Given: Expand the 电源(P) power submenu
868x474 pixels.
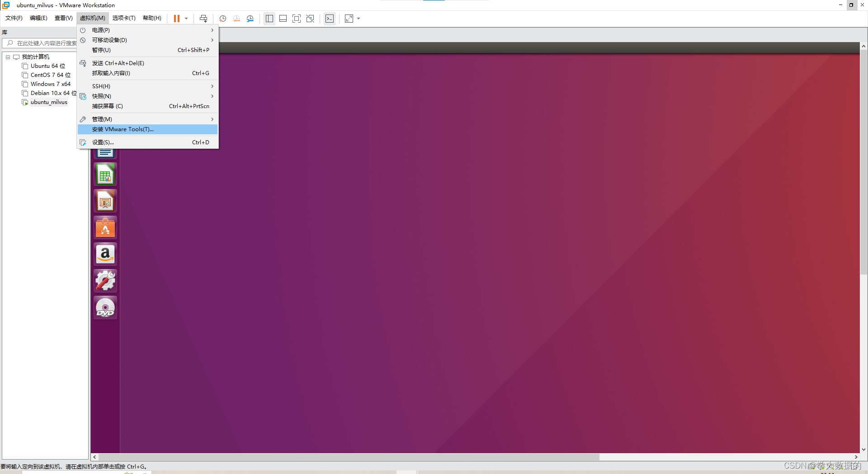Looking at the screenshot, I should tap(148, 30).
